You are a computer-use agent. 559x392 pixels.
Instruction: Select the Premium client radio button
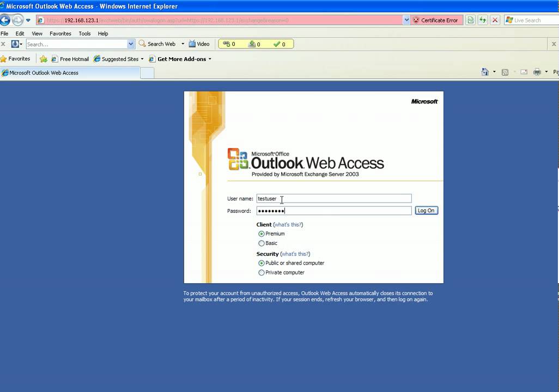tap(262, 234)
